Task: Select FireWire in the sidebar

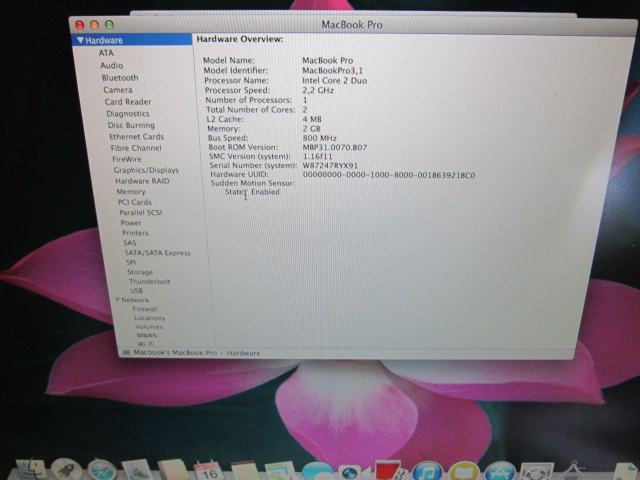Action: (x=127, y=159)
